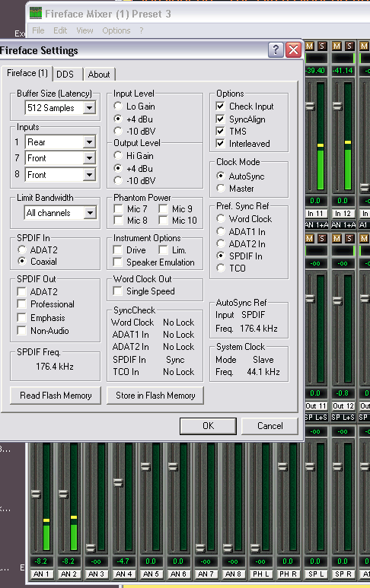Image resolution: width=370 pixels, height=588 pixels.
Task: Confirm settings with OK
Action: pos(209,426)
